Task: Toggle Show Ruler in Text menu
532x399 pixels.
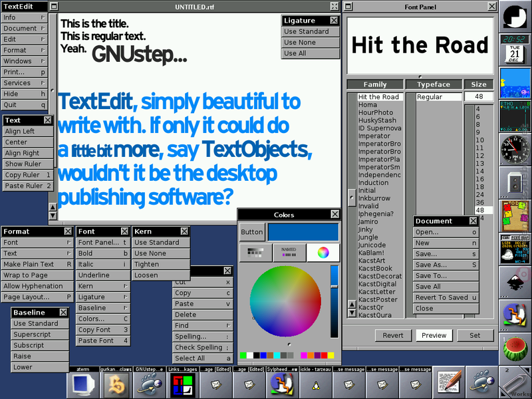Action: tap(28, 164)
